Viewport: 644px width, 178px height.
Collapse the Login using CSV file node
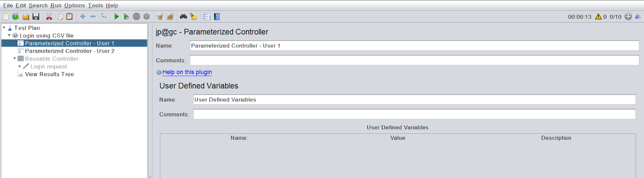pos(9,35)
